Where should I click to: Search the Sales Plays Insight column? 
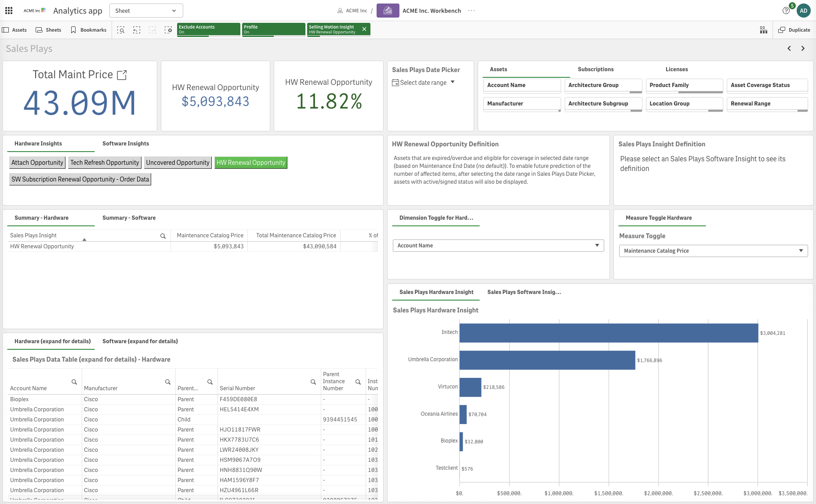click(163, 236)
